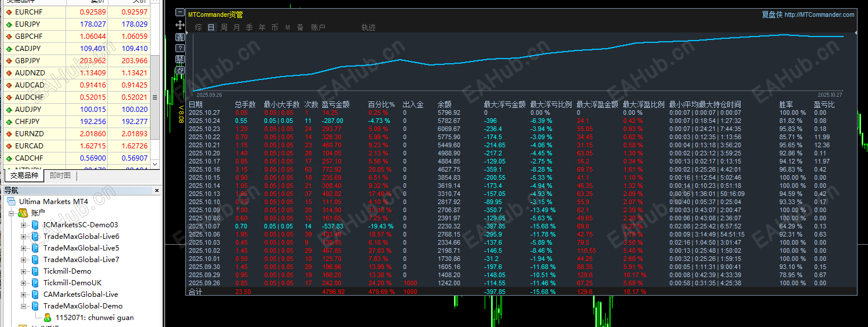Click the 轨迹 track button
This screenshot has height=327, width=868.
368,27
